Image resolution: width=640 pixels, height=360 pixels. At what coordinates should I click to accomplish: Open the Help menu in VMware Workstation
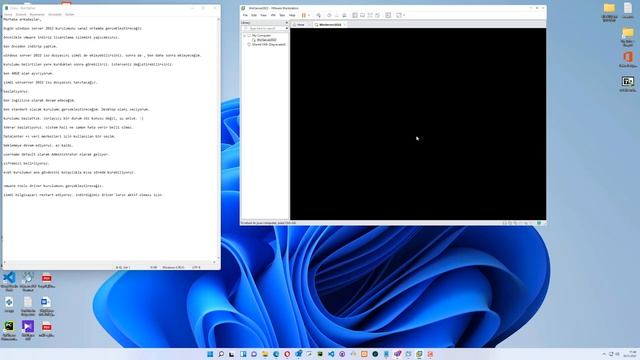pos(292,15)
